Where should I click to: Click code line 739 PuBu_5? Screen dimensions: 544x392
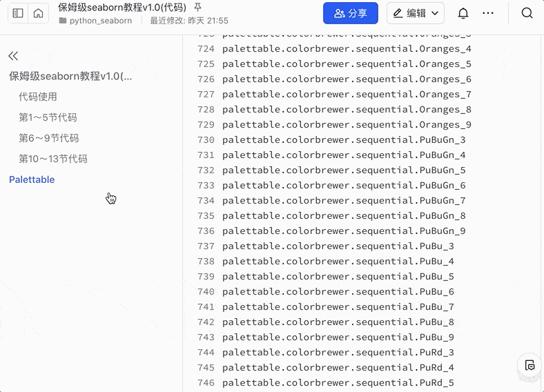338,277
